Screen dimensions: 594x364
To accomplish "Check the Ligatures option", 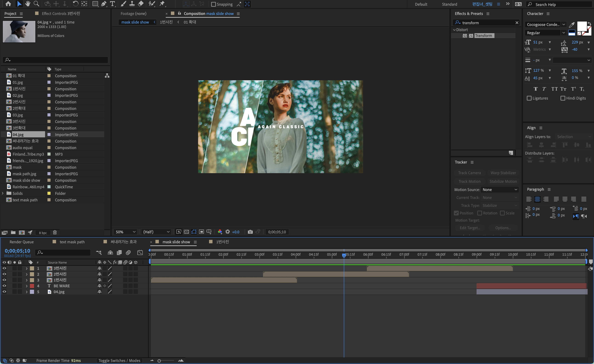I will 529,98.
